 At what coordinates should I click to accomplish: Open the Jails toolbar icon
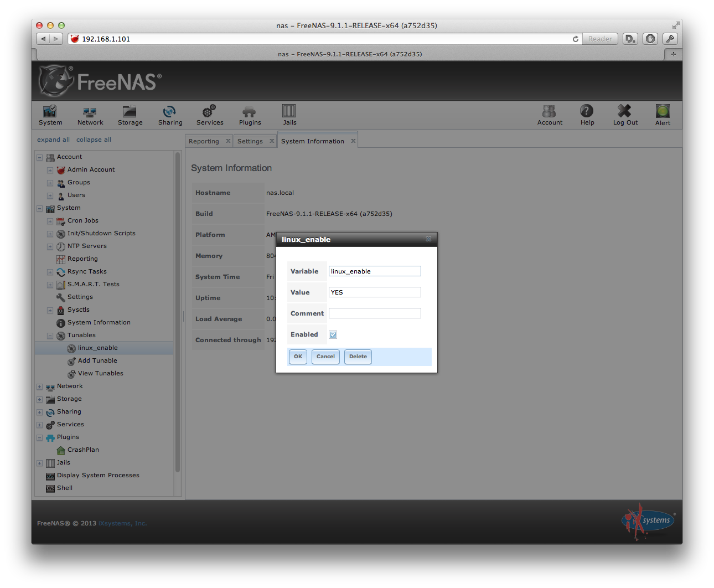click(x=289, y=115)
